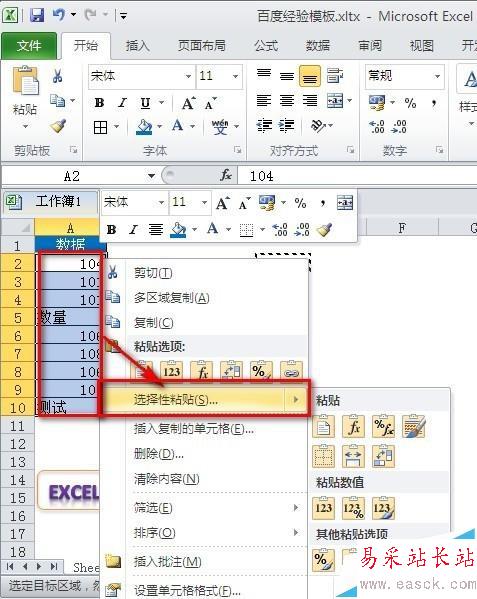This screenshot has width=477, height=599.
Task: Click Values and Number Formatting icon in submenu
Action: point(353,508)
